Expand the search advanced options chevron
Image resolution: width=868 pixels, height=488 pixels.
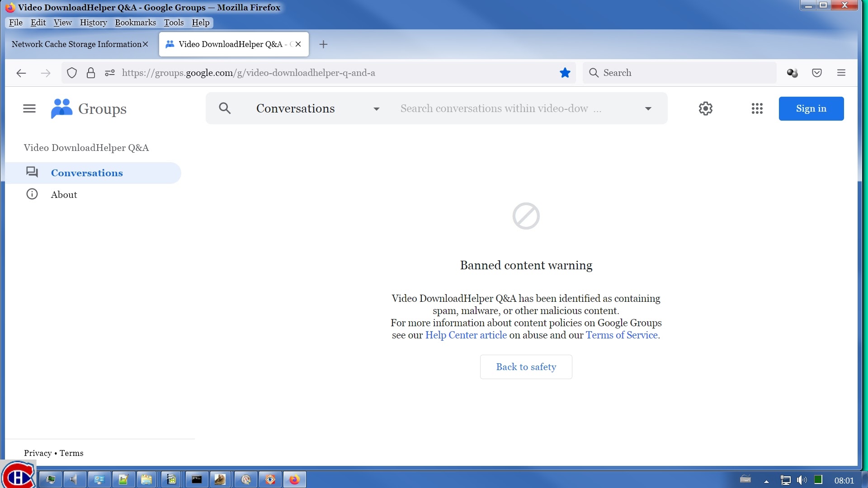pos(648,108)
